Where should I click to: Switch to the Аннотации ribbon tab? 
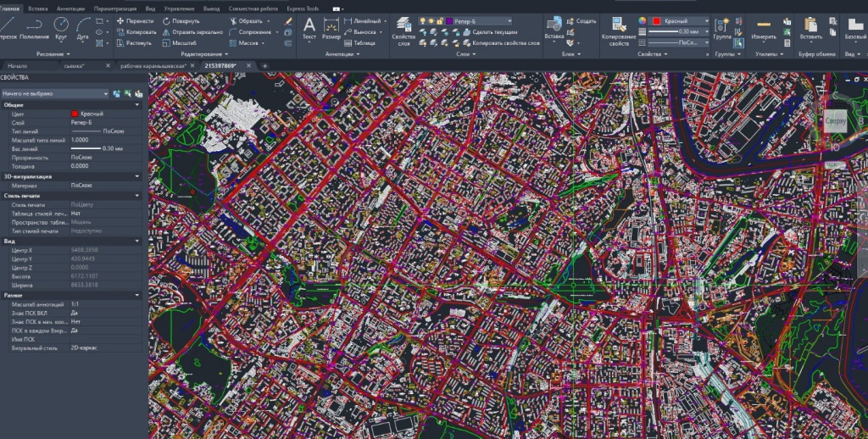point(71,8)
